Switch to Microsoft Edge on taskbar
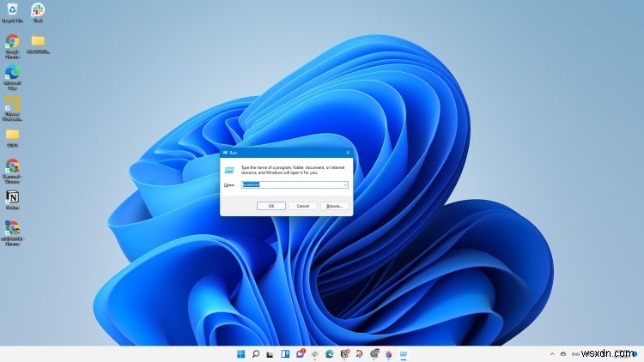Viewport: 644px width, 362px height. (330, 353)
